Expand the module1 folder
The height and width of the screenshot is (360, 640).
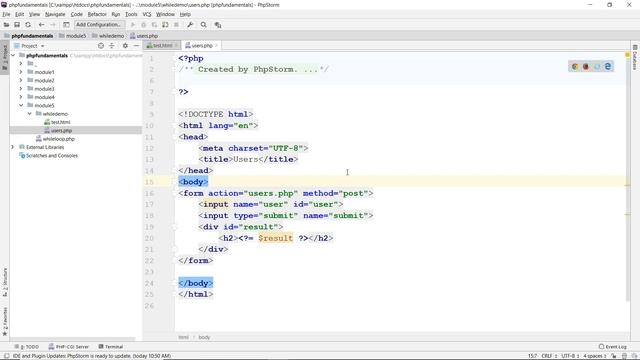[21, 72]
